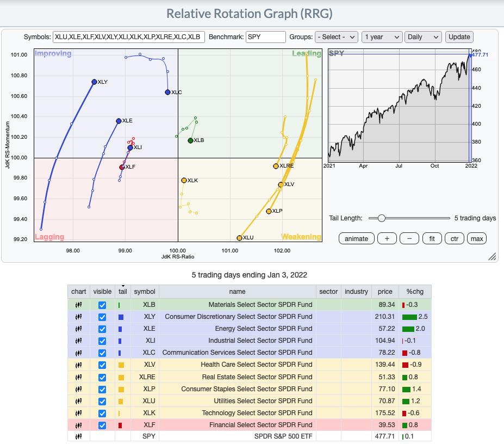This screenshot has height=444, width=504.
Task: Open the chart icon for XLI row
Action: pos(79,341)
